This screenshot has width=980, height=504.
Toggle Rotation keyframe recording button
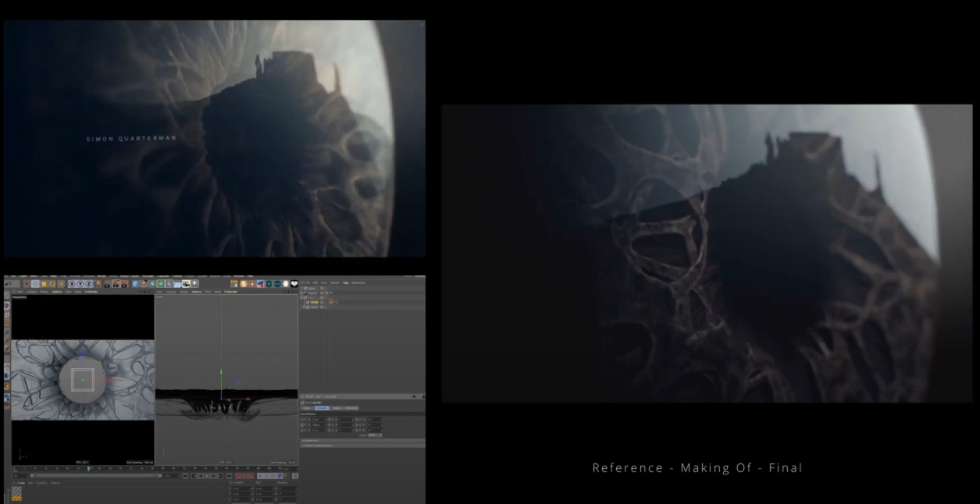pos(273,476)
